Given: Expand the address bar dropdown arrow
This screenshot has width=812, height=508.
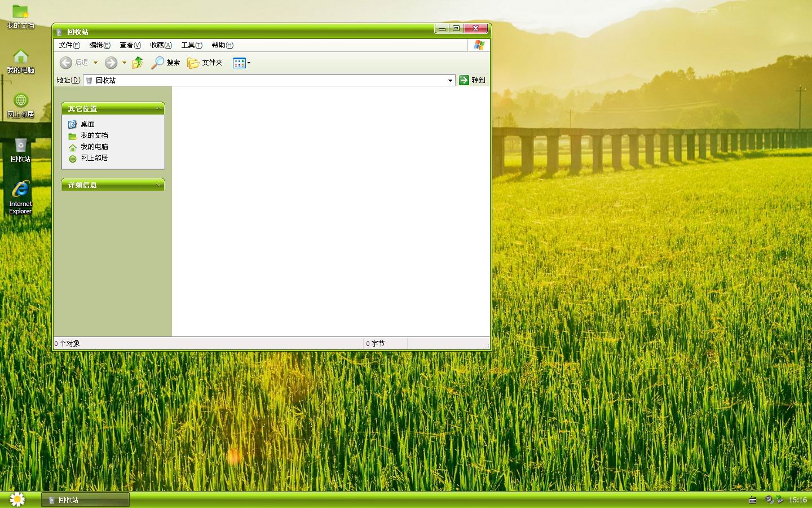Looking at the screenshot, I should point(450,80).
